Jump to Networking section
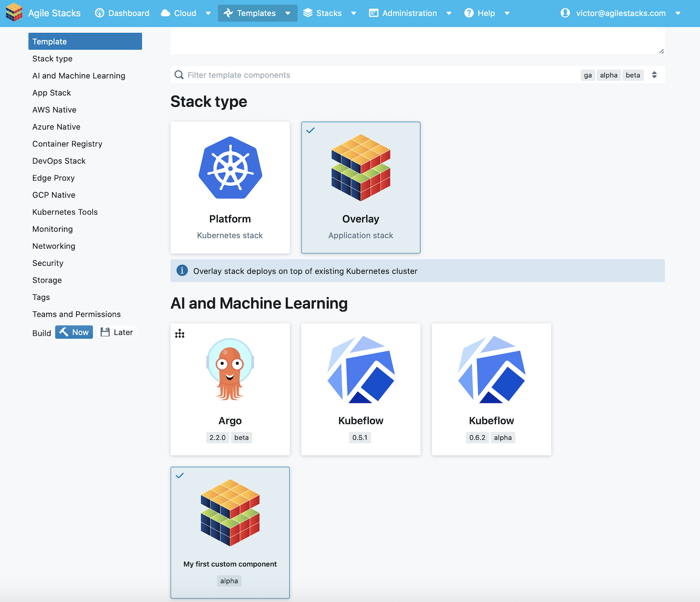Screen dimensions: 700x602 tap(54, 246)
